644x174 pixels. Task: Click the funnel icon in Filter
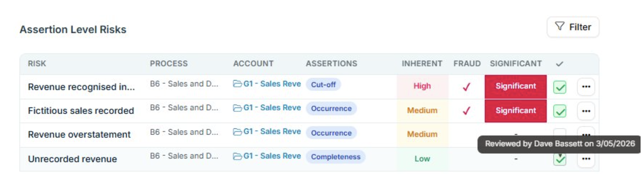pos(559,26)
